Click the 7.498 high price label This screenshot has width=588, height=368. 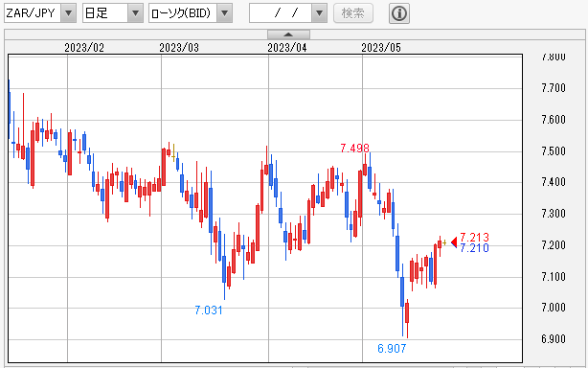(354, 149)
